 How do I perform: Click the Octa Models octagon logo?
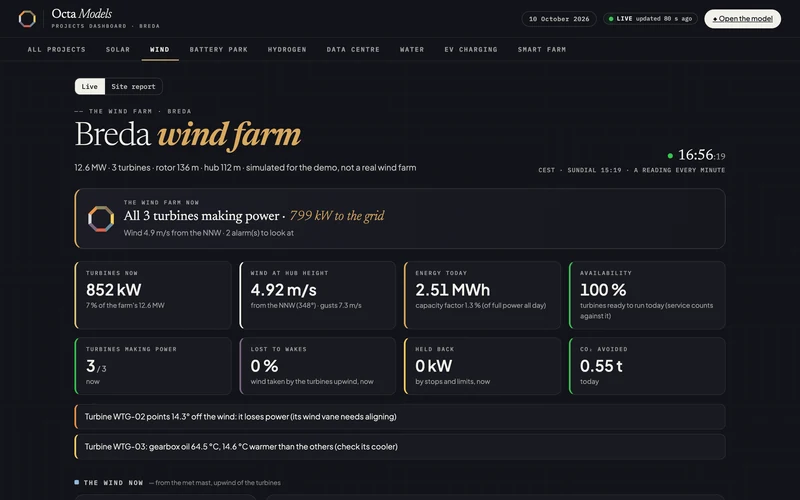[x=27, y=19]
